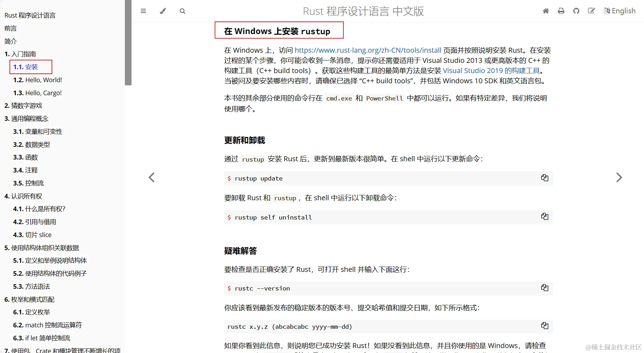Click the 'rustc x.y.z (abcabcabc yyyy-mm-dd)' text

tap(289, 327)
